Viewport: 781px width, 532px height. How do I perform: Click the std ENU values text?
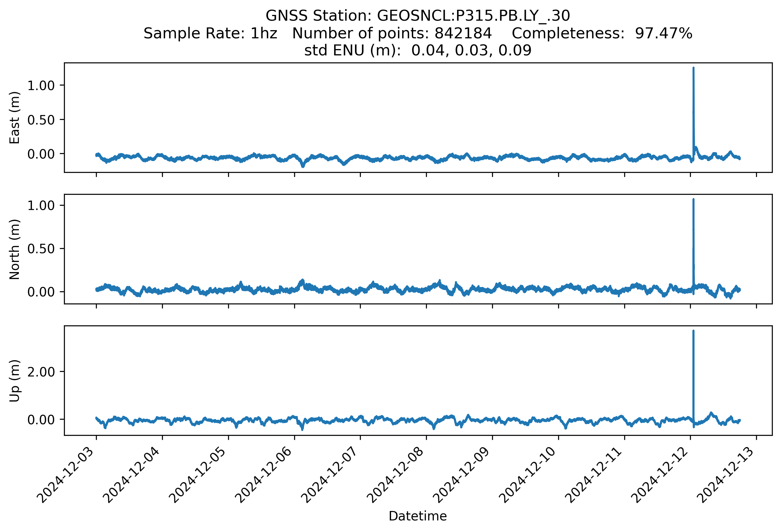point(418,51)
